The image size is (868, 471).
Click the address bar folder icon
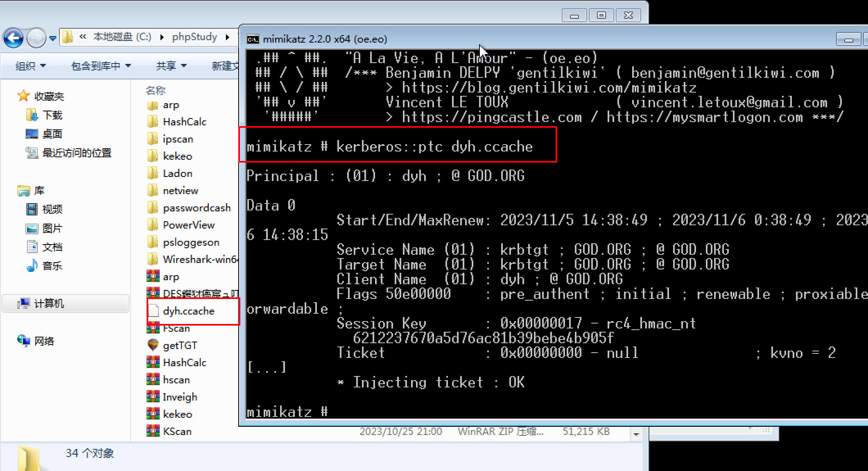coord(68,37)
